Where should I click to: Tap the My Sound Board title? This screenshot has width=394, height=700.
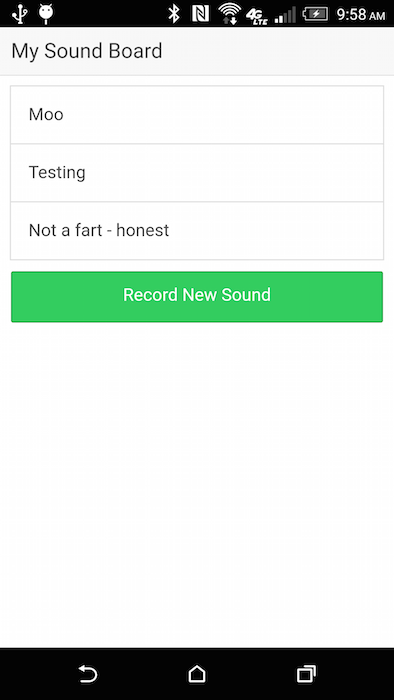click(x=87, y=51)
